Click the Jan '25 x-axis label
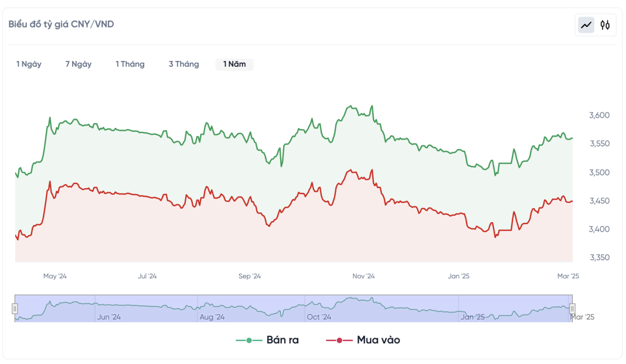The height and width of the screenshot is (364, 626). point(458,276)
